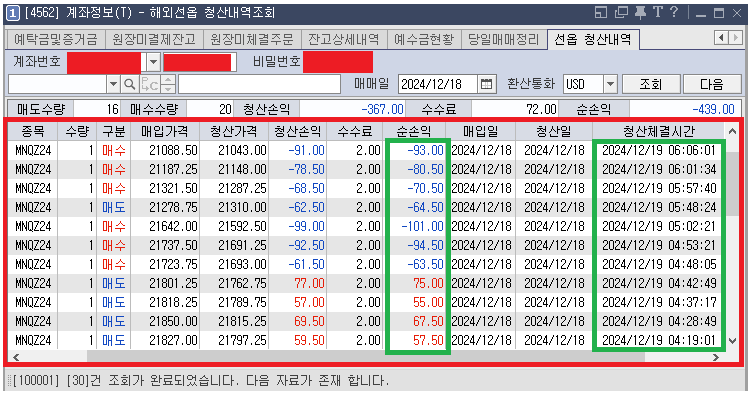Pin the window with the pushpin icon
Viewport: 751px width, 396px height.
[x=640, y=12]
